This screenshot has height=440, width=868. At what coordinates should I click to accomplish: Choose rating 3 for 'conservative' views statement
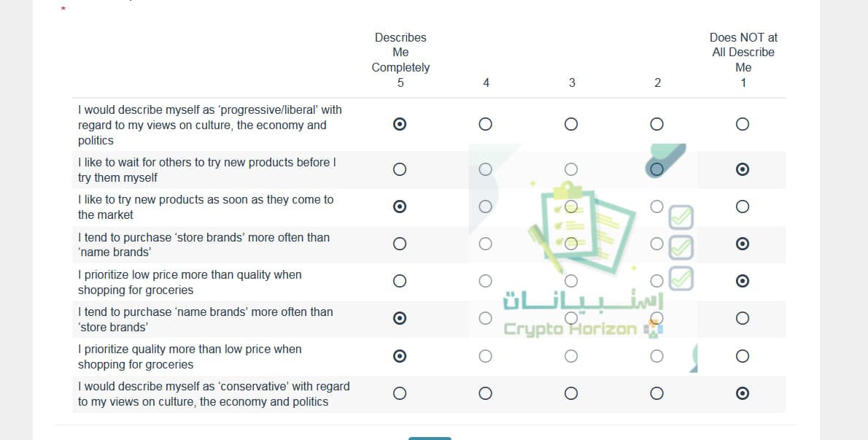(571, 393)
